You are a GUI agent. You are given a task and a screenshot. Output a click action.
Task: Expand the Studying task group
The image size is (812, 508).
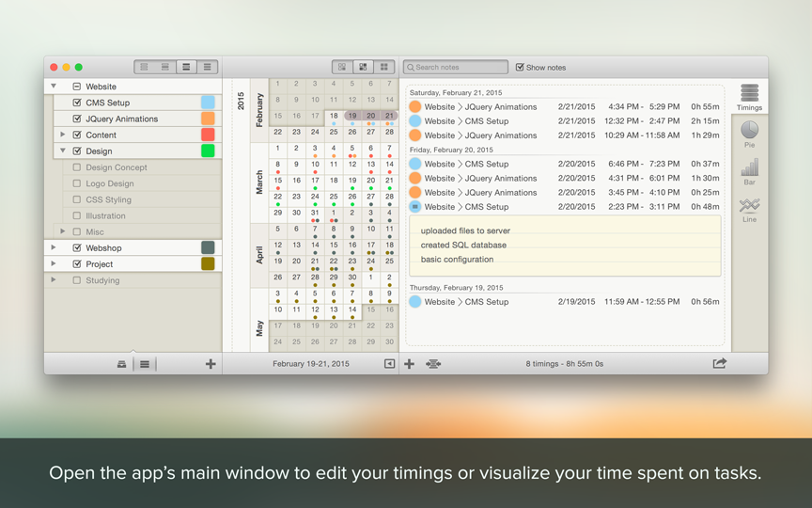tap(54, 280)
